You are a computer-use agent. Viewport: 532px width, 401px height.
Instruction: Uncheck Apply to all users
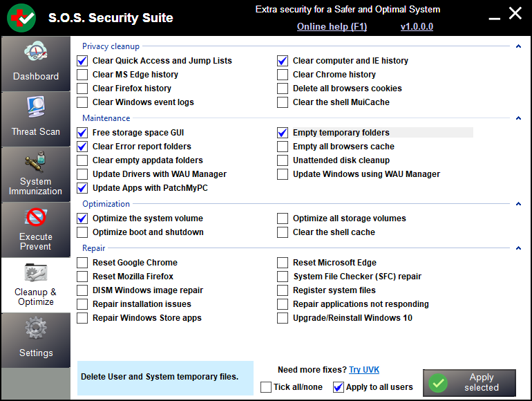[x=339, y=387]
